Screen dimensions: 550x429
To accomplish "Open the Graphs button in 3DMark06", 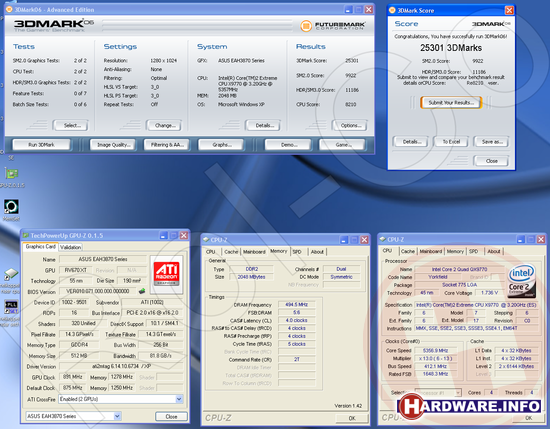I will 222,145.
